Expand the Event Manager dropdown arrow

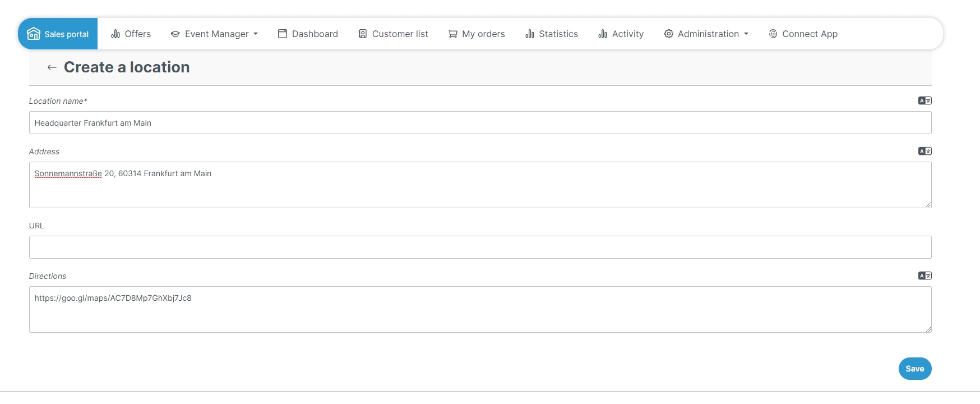(x=256, y=34)
